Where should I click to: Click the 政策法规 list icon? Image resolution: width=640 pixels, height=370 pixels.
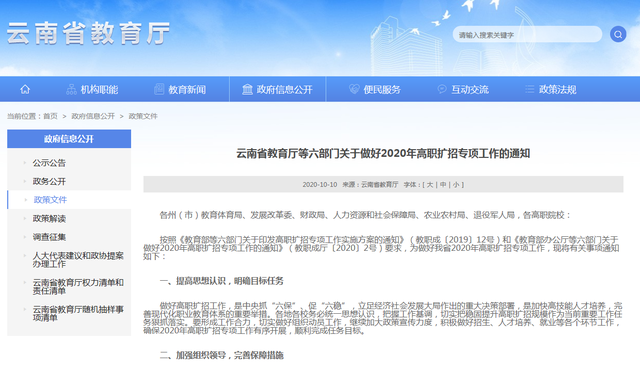pos(529,89)
